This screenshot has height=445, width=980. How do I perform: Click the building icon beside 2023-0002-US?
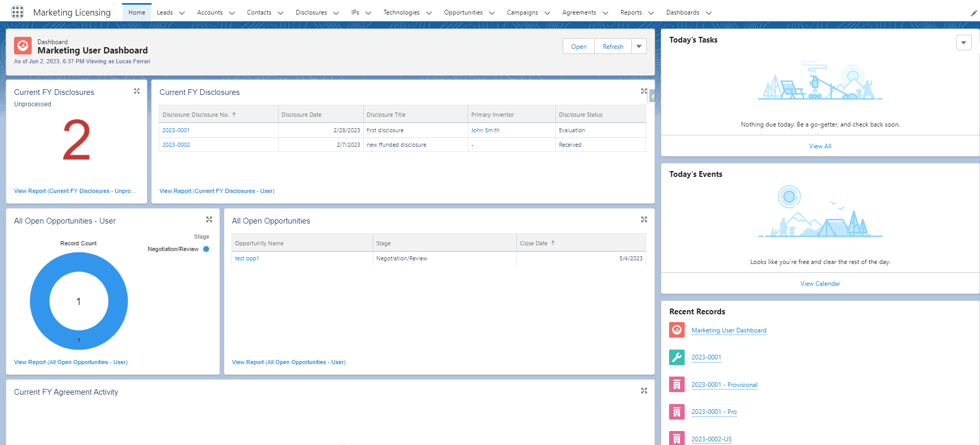(677, 439)
